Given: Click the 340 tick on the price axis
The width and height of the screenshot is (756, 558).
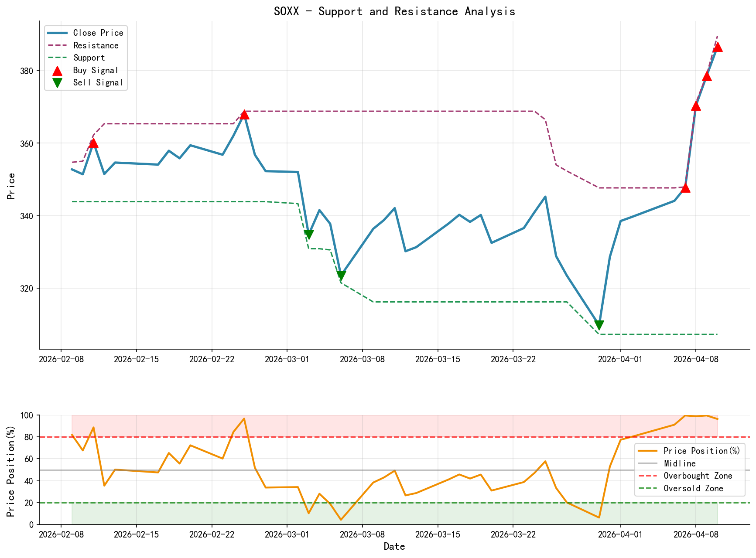Looking at the screenshot, I should (x=27, y=216).
